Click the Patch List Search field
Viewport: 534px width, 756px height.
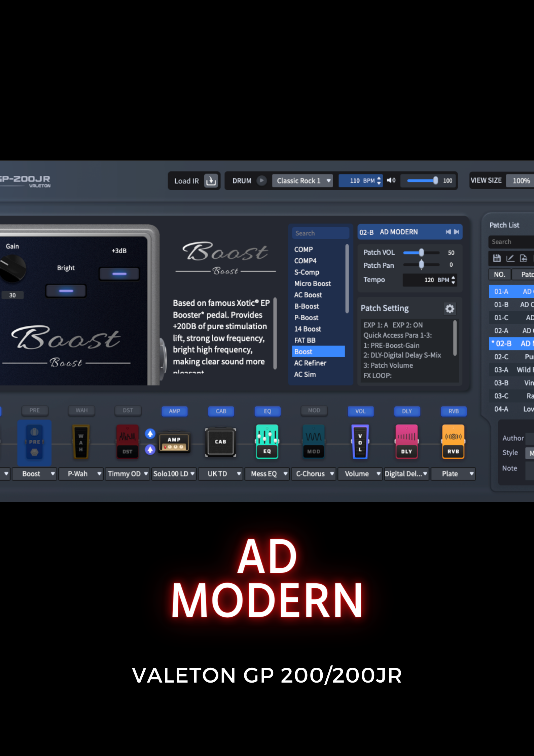(511, 242)
